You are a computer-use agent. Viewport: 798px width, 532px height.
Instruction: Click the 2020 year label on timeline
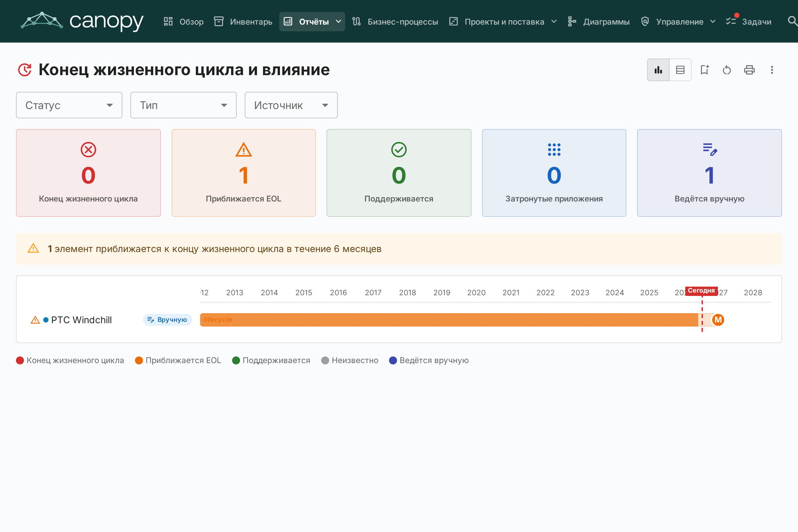[476, 293]
